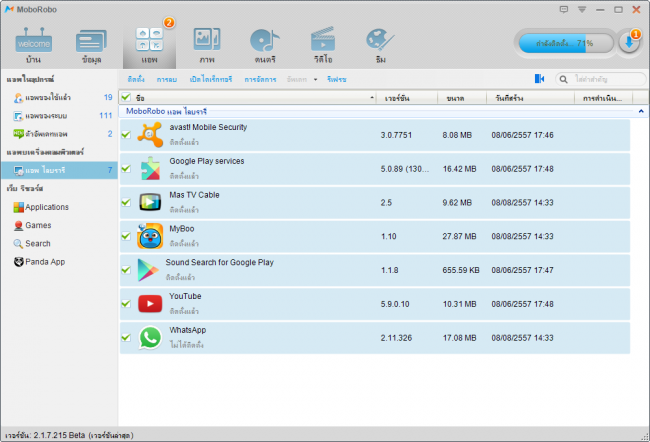Select system apps sidebar item with count 111

click(60, 116)
